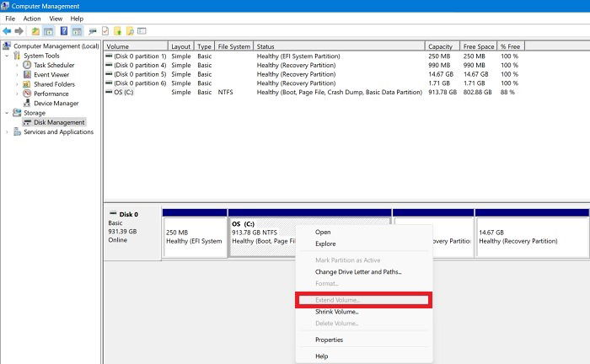
Task: Click the Device Manager icon in tree
Action: [27, 103]
